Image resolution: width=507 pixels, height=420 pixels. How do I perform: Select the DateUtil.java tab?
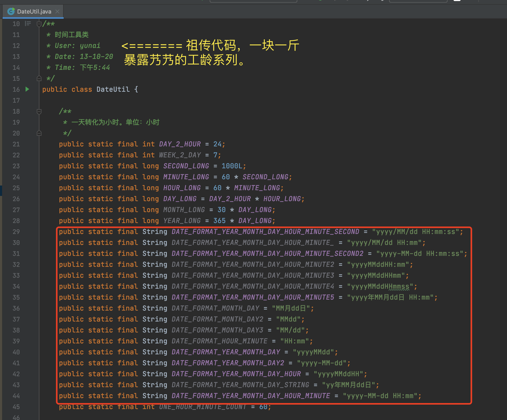coord(34,11)
